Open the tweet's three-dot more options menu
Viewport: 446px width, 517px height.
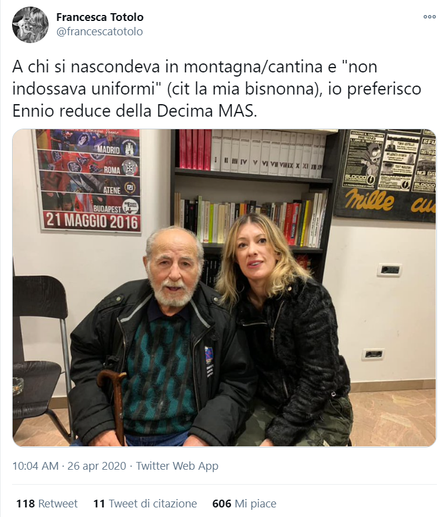click(429, 17)
